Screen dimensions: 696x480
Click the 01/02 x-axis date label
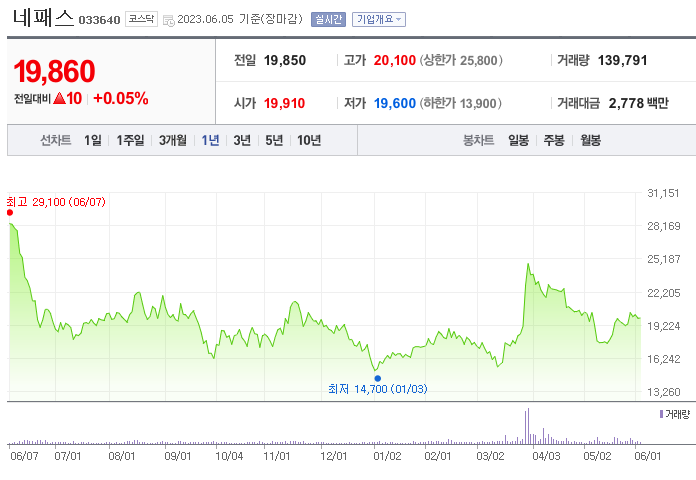point(388,456)
